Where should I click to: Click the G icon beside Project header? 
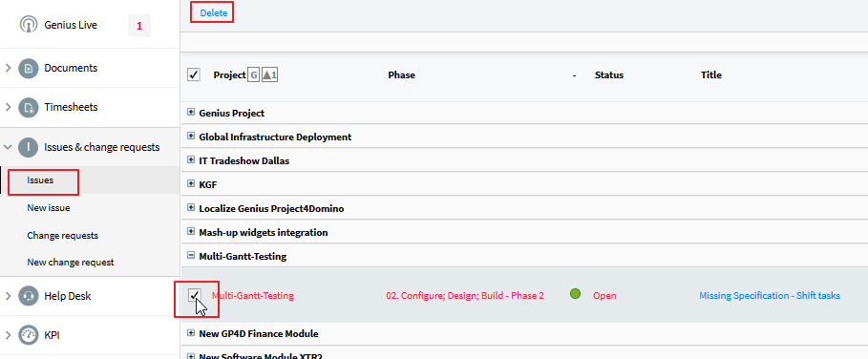(x=253, y=74)
